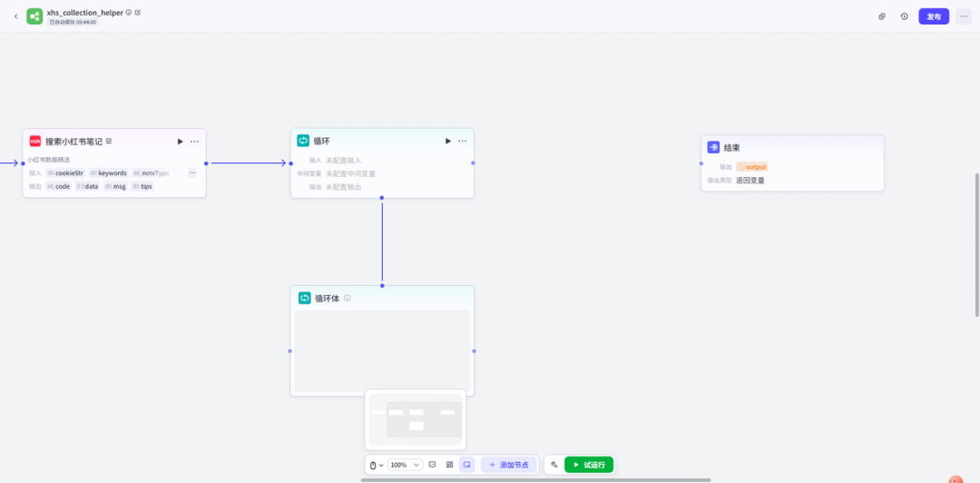Image resolution: width=980 pixels, height=483 pixels.
Task: Open the top-right more options menu
Action: pos(963,16)
